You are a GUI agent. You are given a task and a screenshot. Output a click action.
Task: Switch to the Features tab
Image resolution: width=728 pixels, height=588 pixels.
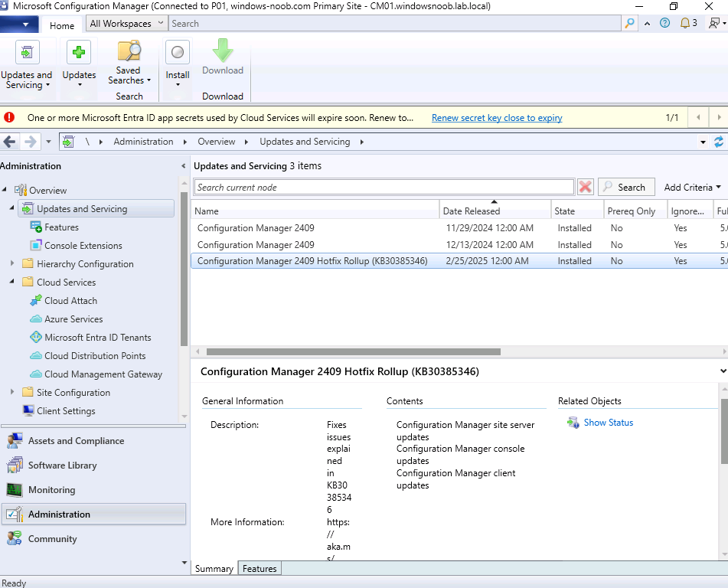pyautogui.click(x=260, y=569)
